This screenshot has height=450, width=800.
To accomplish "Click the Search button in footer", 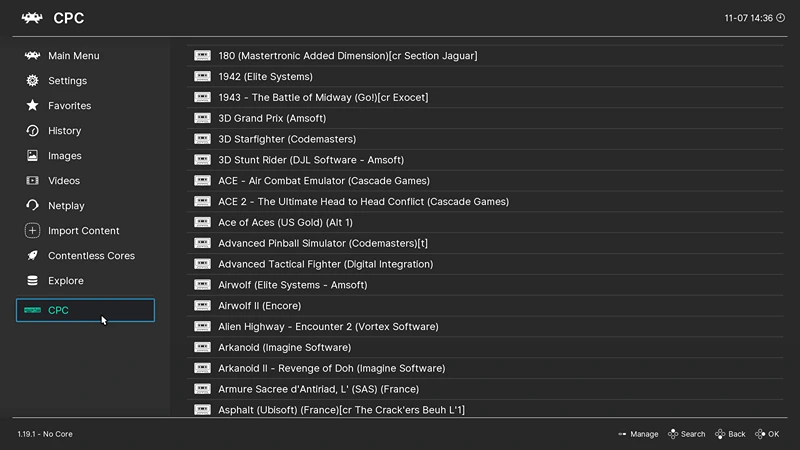I will coord(687,434).
